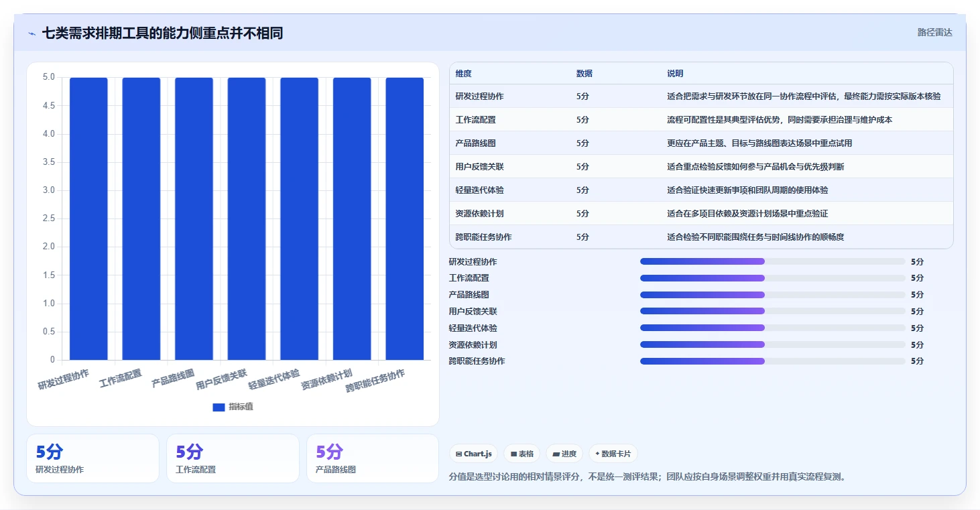Click the 跨职能任务协作 bar in the chart
Image resolution: width=980 pixels, height=510 pixels.
pyautogui.click(x=404, y=218)
